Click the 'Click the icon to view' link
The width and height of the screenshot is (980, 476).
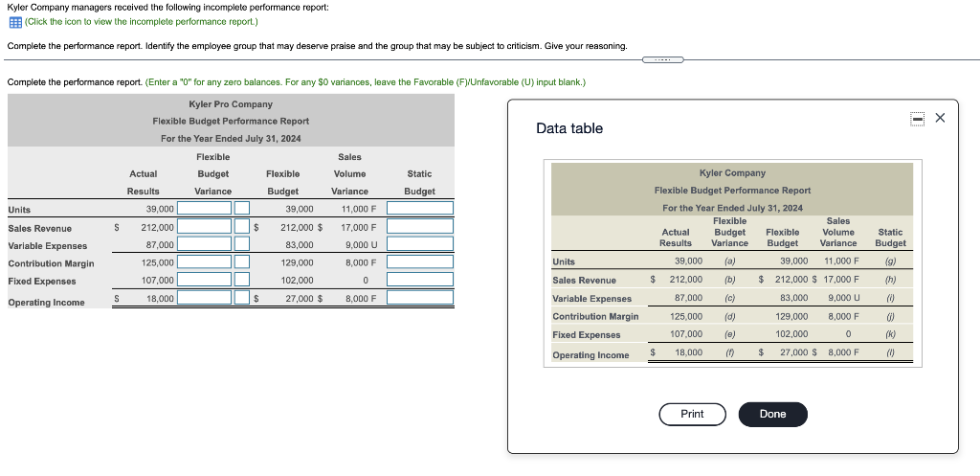(141, 22)
